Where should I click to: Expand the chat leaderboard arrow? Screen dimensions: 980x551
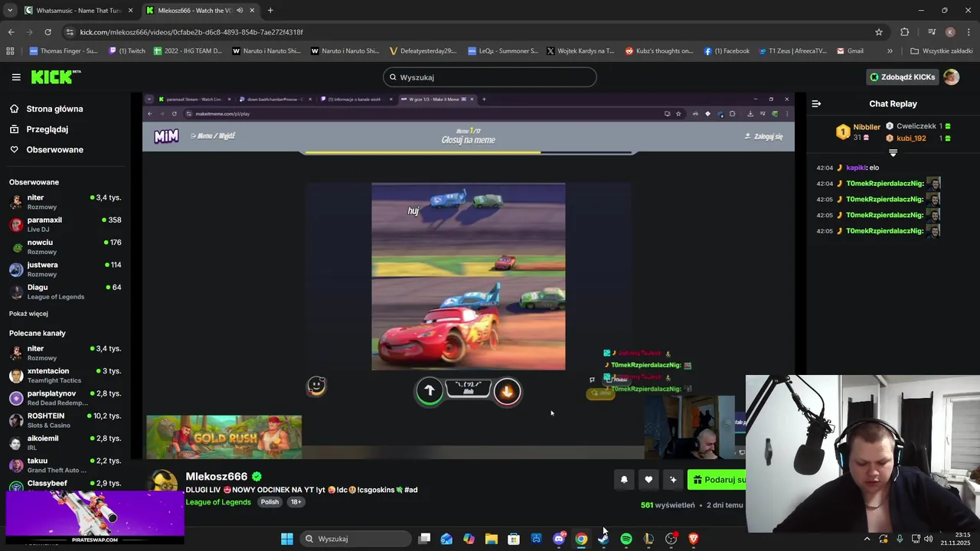pyautogui.click(x=893, y=153)
